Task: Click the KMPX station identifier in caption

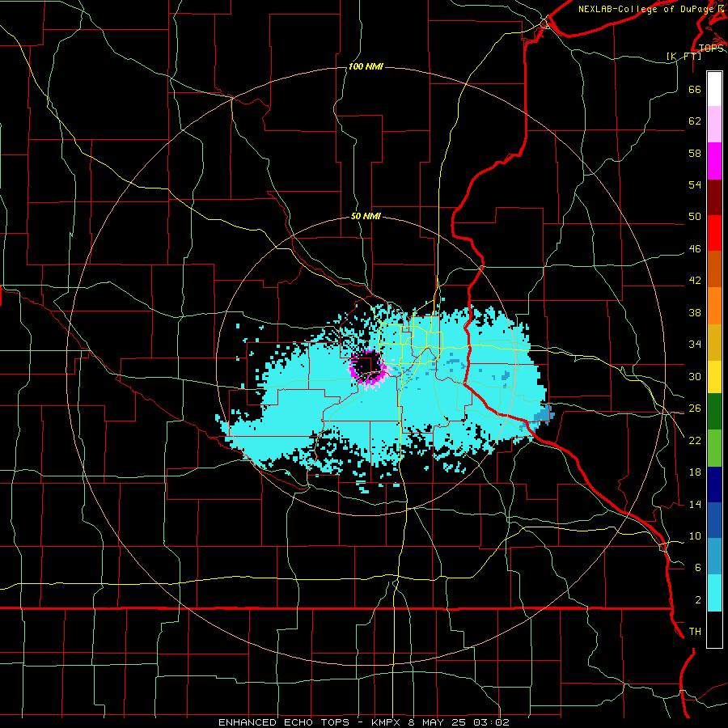Action: point(387,722)
